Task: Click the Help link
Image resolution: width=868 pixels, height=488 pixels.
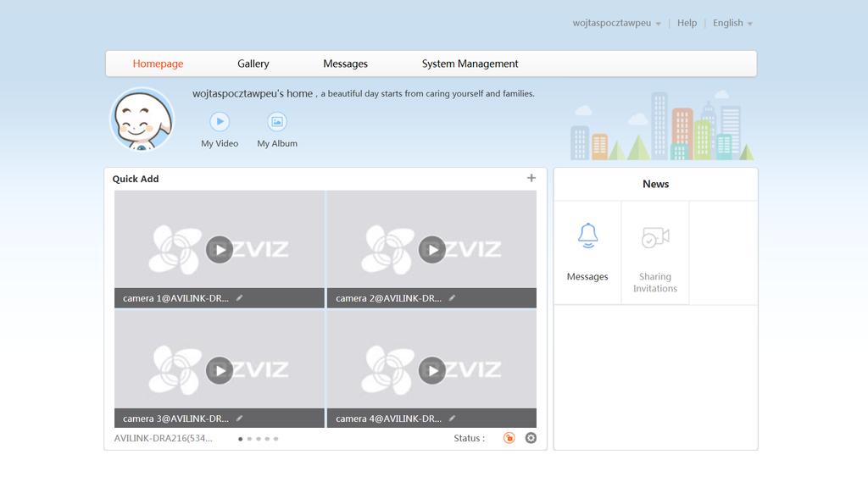Action: (x=687, y=23)
